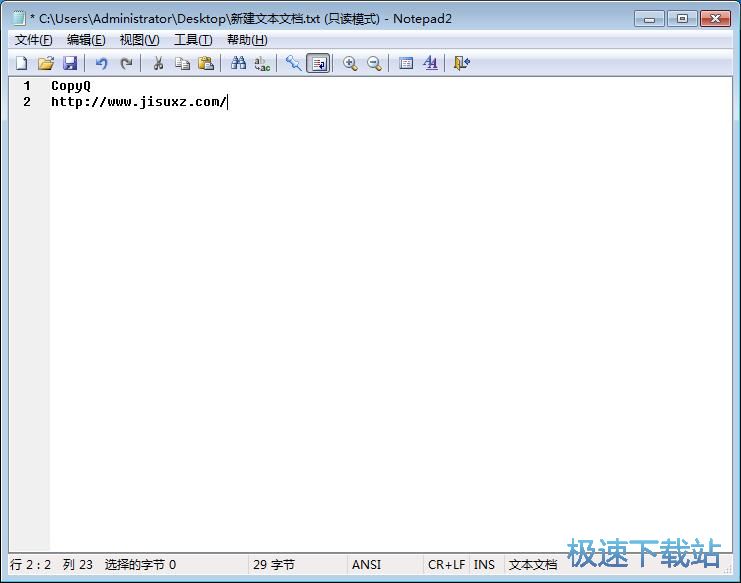Zoom out with magnifier minus icon

pyautogui.click(x=374, y=63)
